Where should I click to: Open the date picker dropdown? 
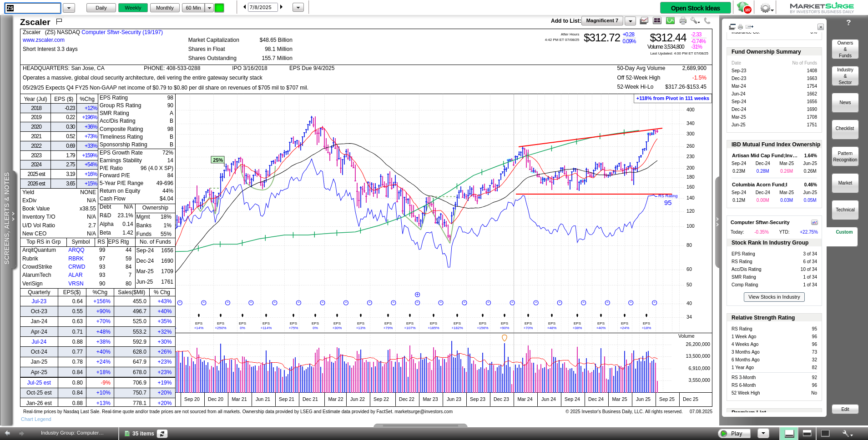298,8
